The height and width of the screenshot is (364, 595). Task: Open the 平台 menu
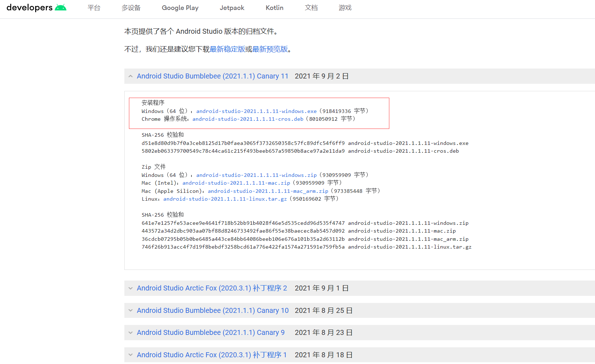coord(94,8)
